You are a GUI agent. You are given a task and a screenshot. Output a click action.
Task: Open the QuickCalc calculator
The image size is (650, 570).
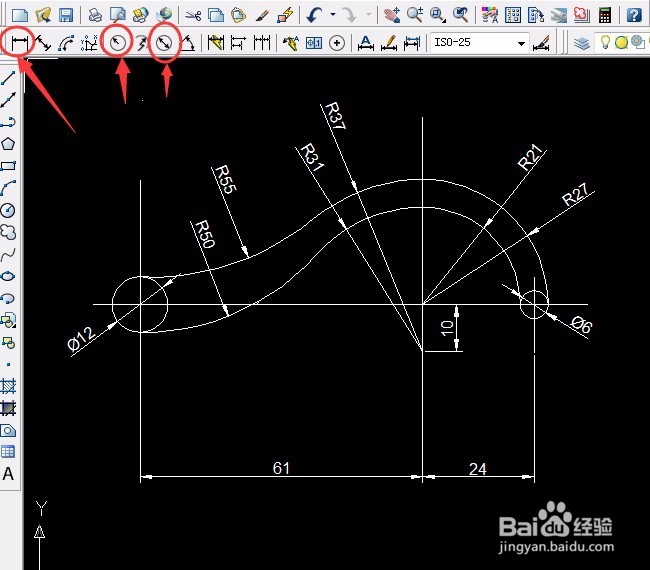tap(605, 15)
